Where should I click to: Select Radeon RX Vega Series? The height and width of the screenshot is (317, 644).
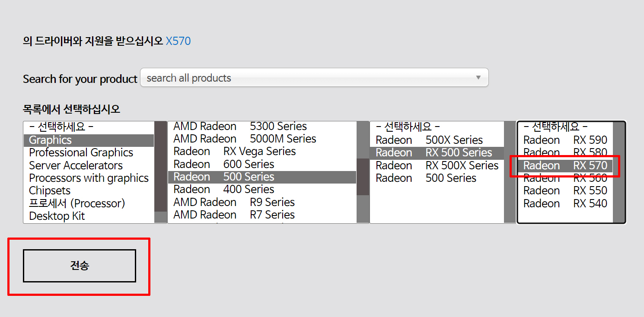(x=262, y=151)
